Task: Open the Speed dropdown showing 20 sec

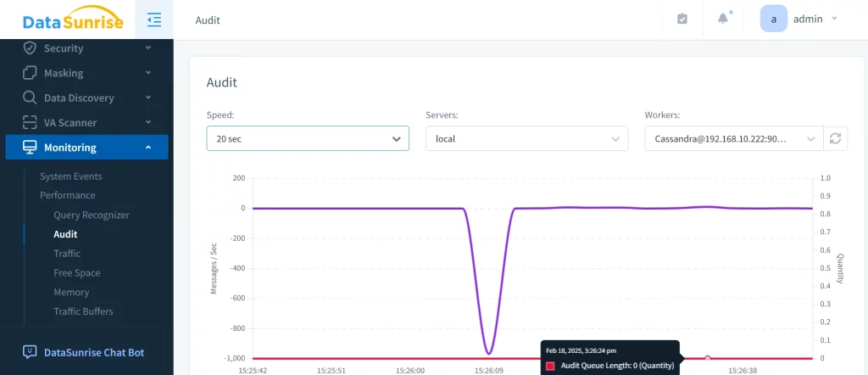Action: (308, 138)
